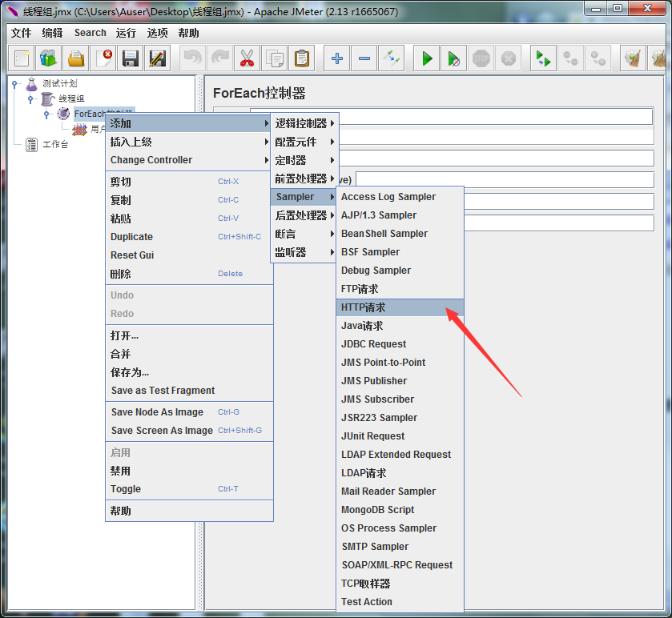Image resolution: width=672 pixels, height=618 pixels.
Task: Click the Remote Start All icon
Action: click(543, 58)
